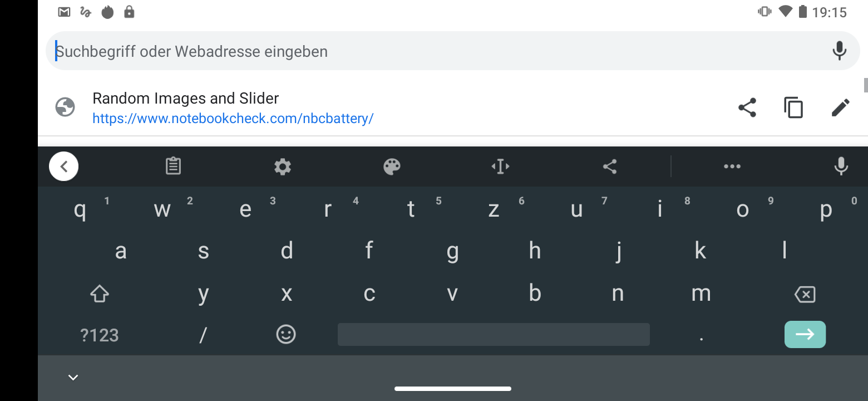
Task: Open the keyboard clipboard tool
Action: 173,166
